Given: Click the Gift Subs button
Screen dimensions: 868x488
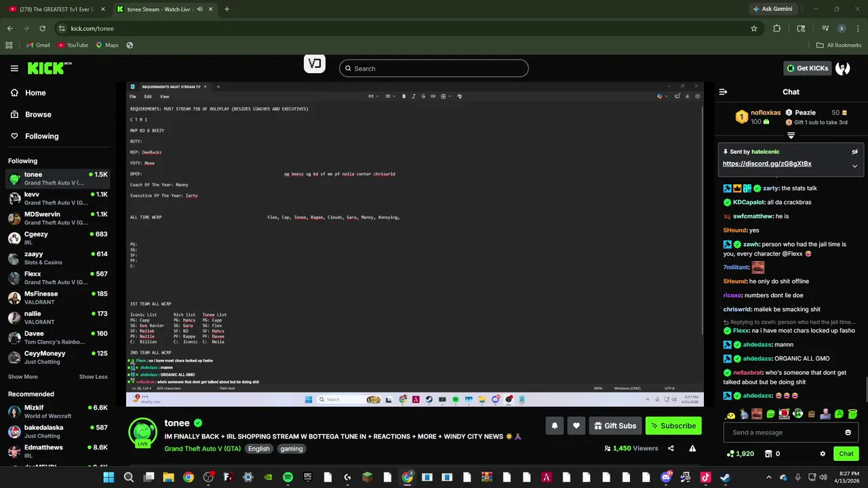Looking at the screenshot, I should pyautogui.click(x=615, y=426).
